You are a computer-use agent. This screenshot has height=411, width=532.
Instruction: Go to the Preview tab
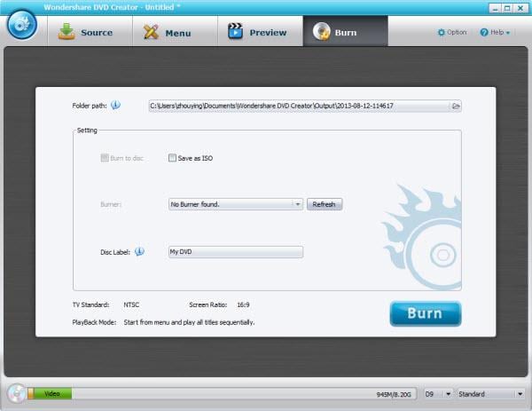[260, 31]
